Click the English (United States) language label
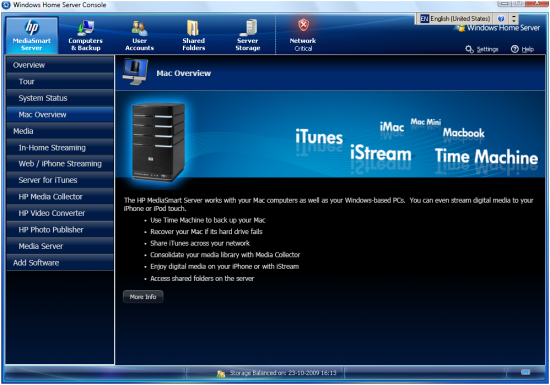This screenshot has width=550, height=385. click(x=460, y=19)
